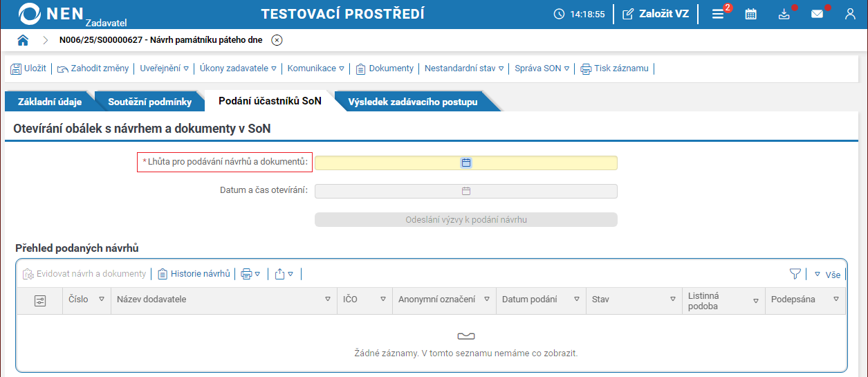Open the messages envelope icon
This screenshot has height=377, width=868.
818,14
